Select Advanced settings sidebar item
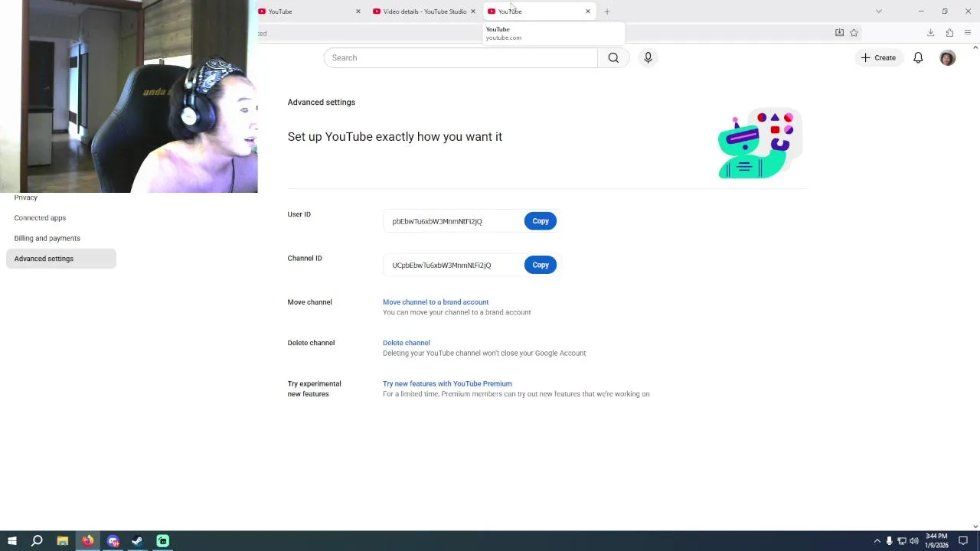The width and height of the screenshot is (980, 551). click(60, 259)
